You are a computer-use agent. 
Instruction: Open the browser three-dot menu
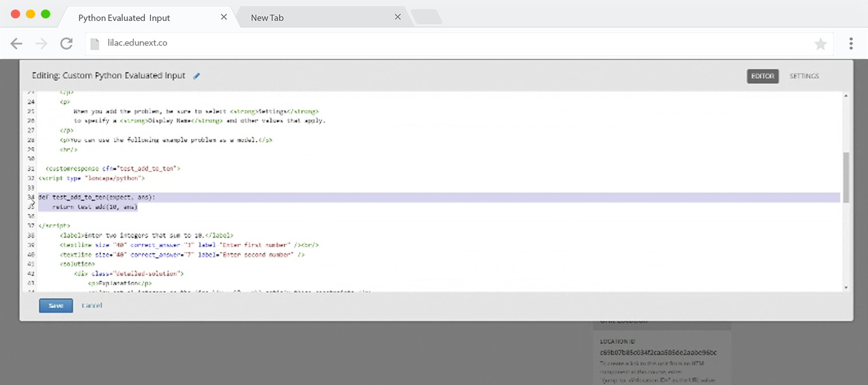point(851,44)
